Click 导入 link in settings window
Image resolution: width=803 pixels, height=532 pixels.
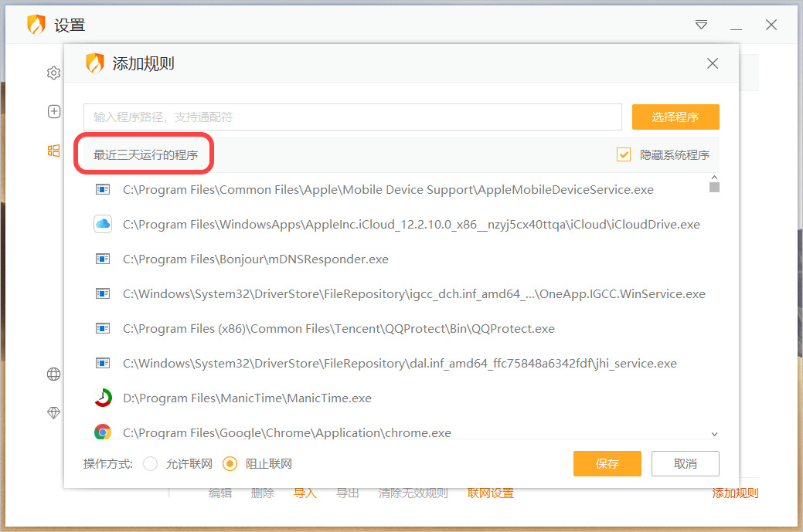coord(305,493)
